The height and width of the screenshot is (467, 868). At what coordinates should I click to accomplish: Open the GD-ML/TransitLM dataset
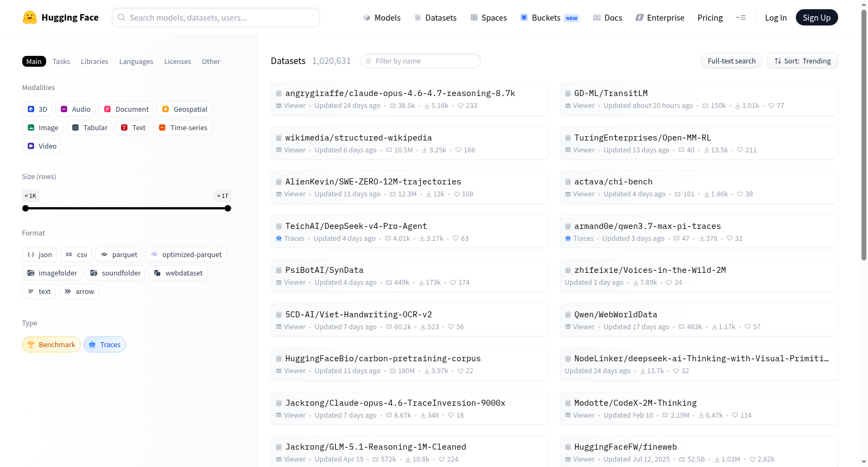(699, 99)
